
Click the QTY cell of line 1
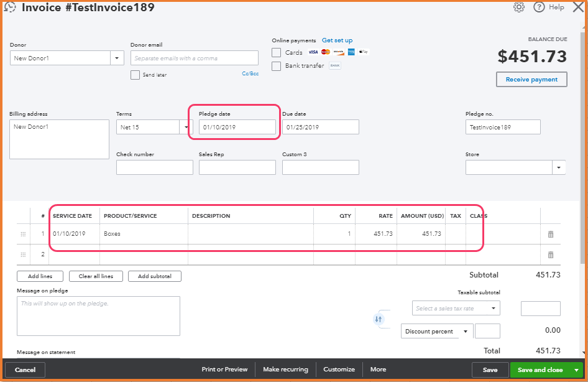coord(334,234)
